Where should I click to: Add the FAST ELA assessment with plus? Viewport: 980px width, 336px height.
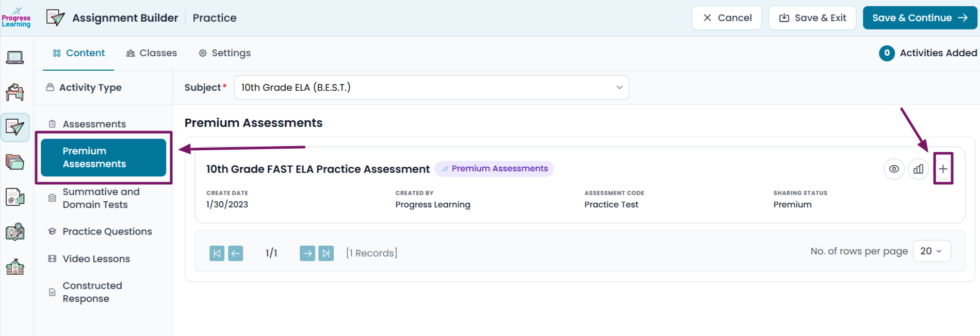pyautogui.click(x=943, y=169)
